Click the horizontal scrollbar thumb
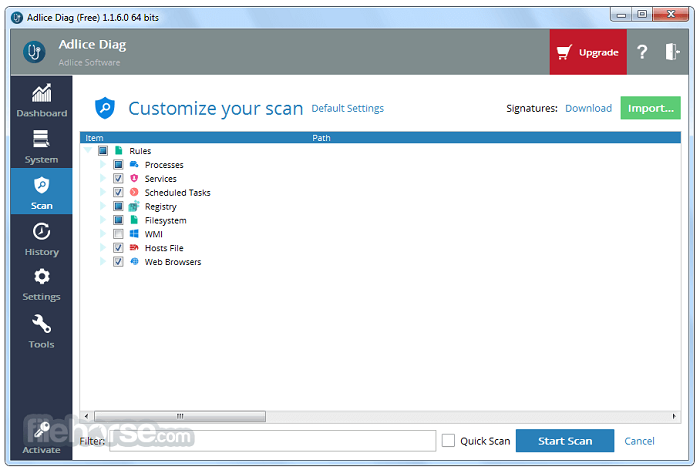Viewport: 700px width, 470px height. pyautogui.click(x=179, y=416)
